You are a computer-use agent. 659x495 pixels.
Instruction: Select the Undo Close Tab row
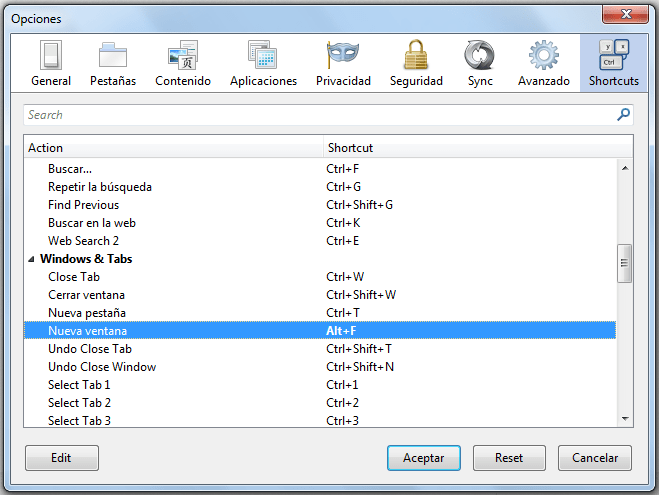[x=90, y=349]
